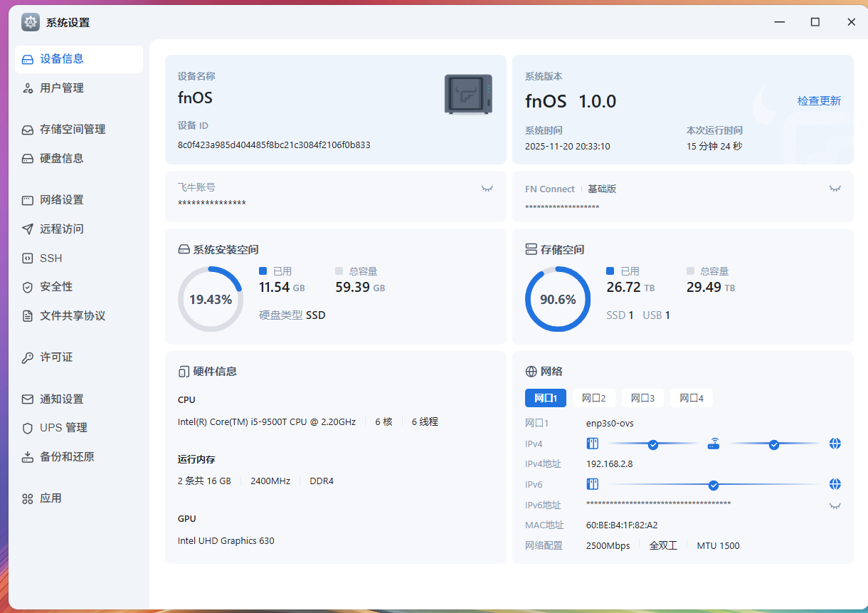Click the System Settings gear icon

point(30,22)
